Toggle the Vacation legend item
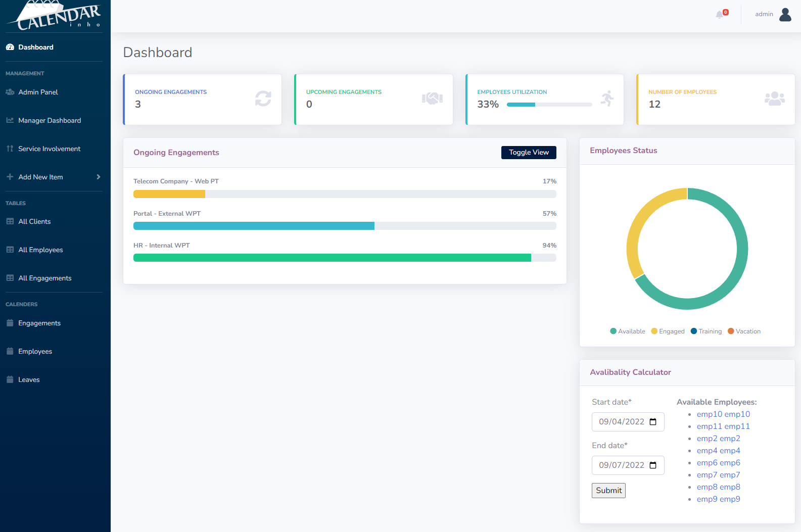Viewport: 801px width, 532px height. point(744,331)
